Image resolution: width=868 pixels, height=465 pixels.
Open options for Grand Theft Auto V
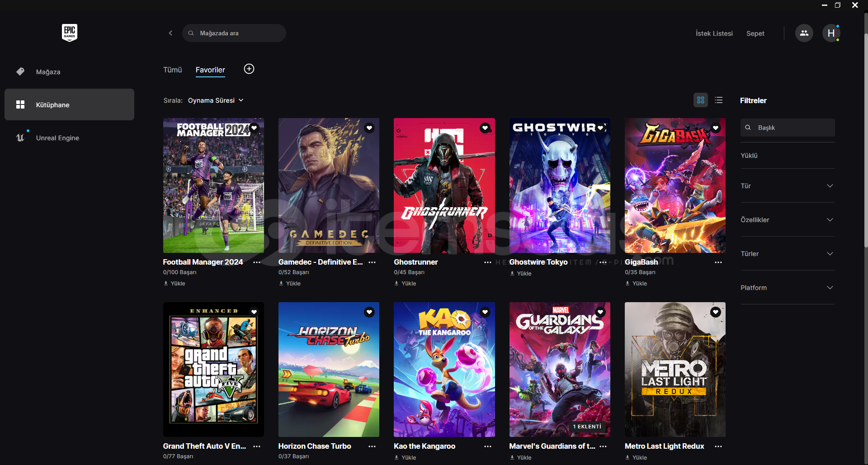(257, 446)
